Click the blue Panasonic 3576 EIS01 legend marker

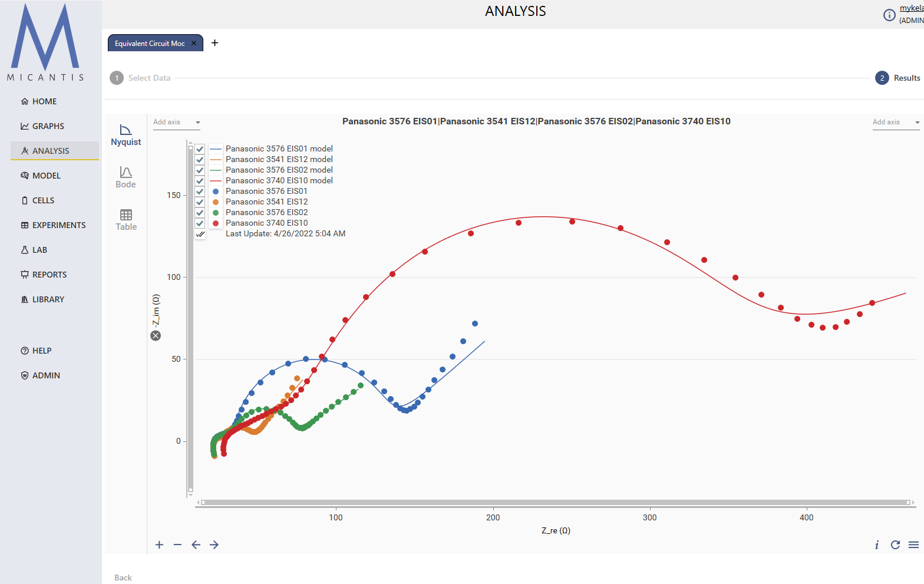pos(216,192)
